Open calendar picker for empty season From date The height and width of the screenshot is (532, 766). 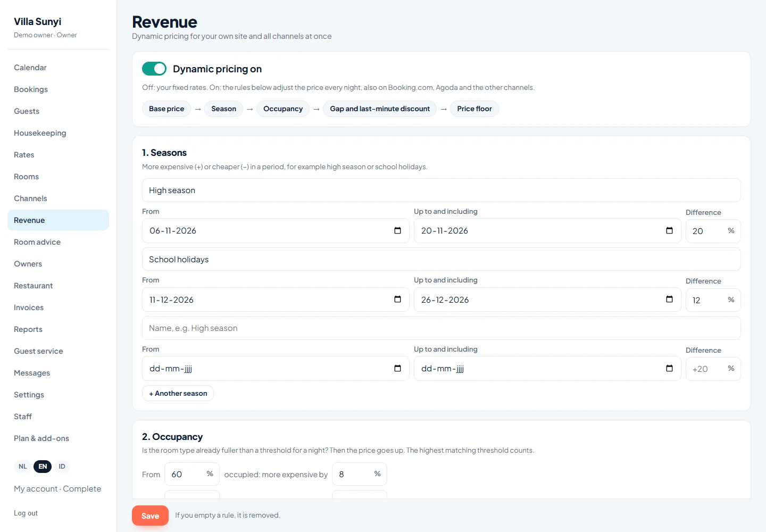pos(397,369)
